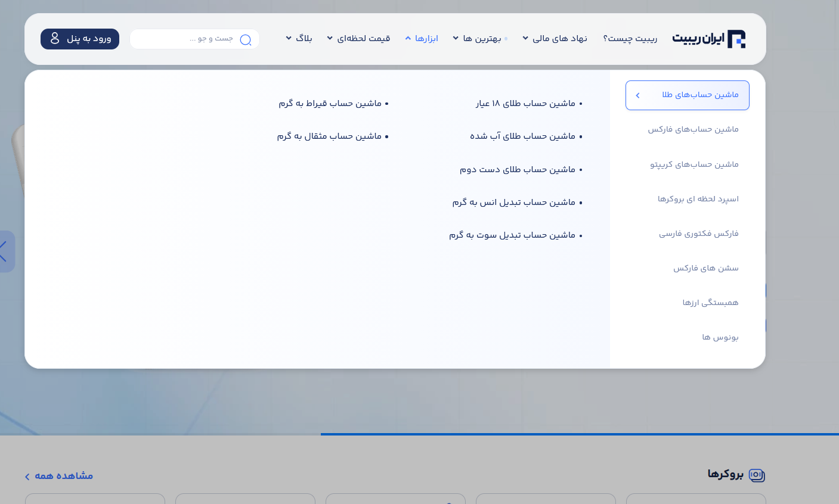Click the user icon in login button
This screenshot has height=504, width=839.
coord(55,39)
